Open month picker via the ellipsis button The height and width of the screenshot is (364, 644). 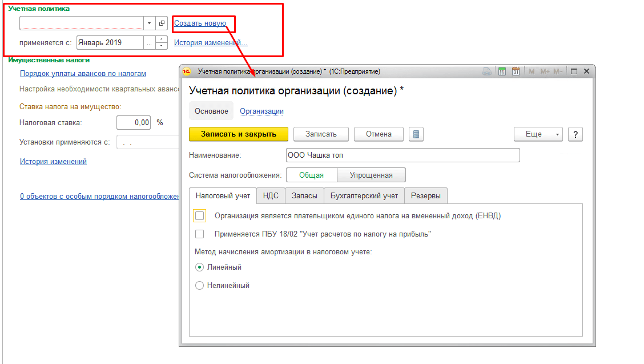(150, 42)
